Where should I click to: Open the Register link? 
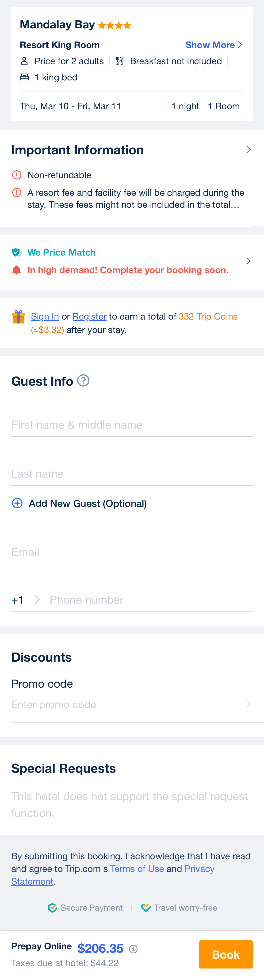89,316
